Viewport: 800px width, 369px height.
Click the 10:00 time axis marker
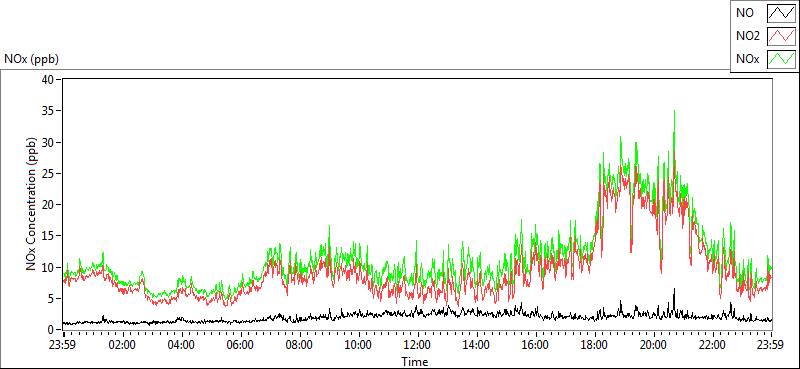(x=358, y=344)
